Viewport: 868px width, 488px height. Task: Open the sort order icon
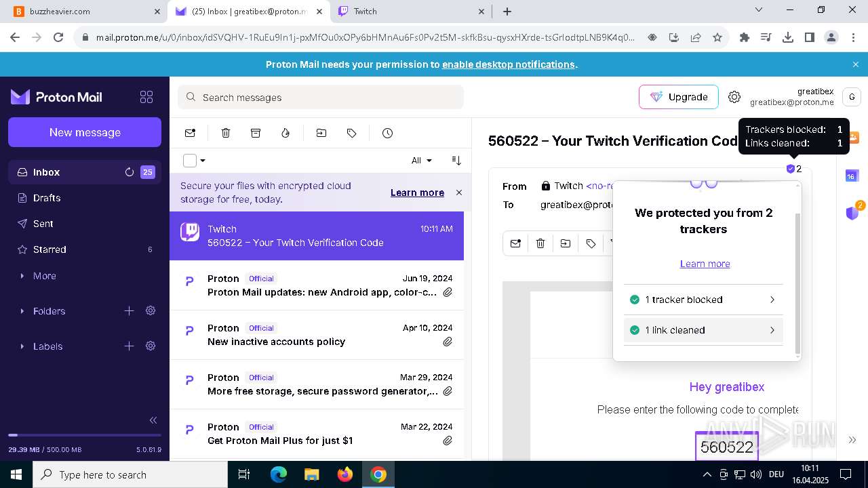pos(456,161)
